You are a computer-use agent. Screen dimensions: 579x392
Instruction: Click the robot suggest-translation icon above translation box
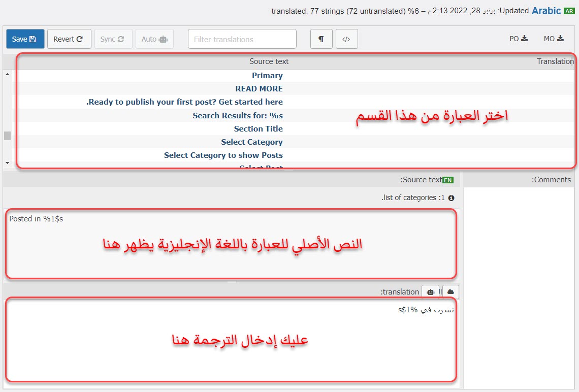tap(431, 292)
